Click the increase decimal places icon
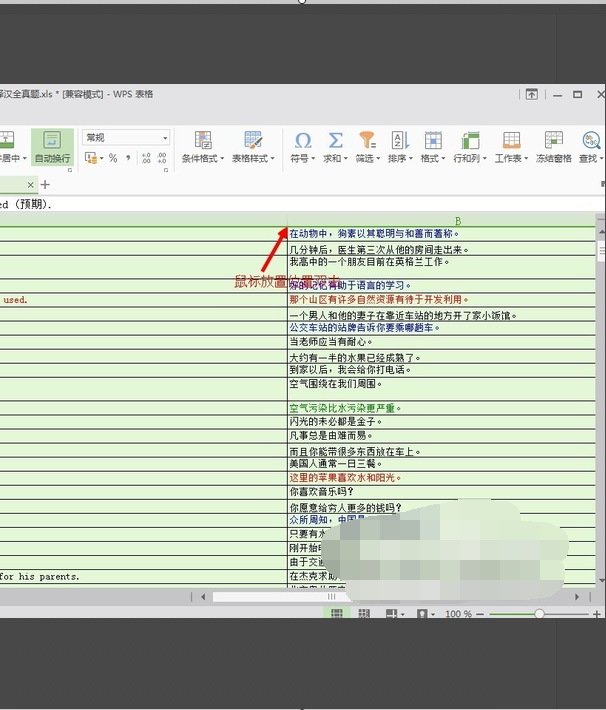The image size is (606, 710). click(146, 158)
